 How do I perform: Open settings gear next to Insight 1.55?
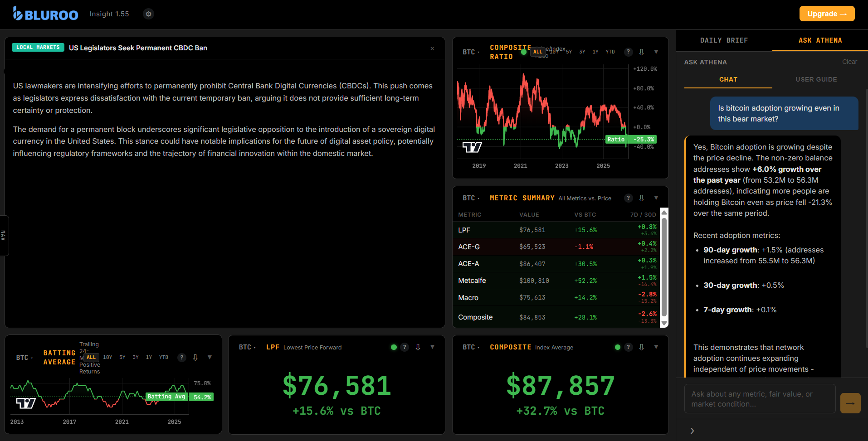[148, 14]
